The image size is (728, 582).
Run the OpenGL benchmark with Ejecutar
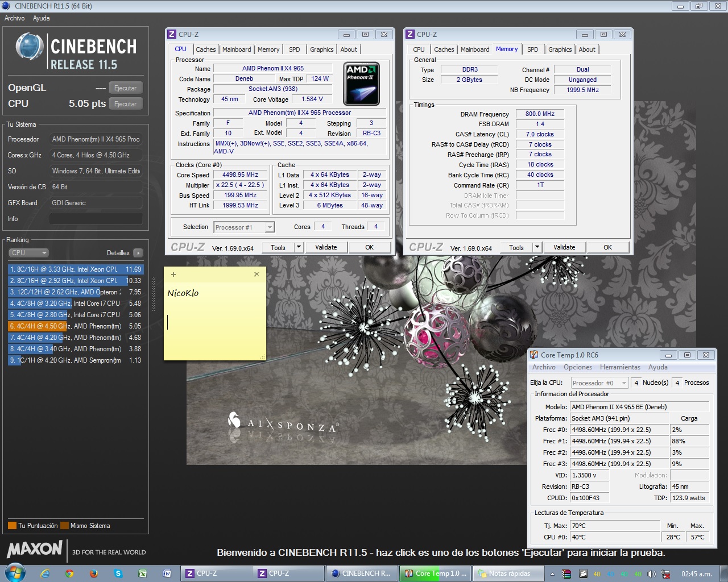tap(125, 88)
